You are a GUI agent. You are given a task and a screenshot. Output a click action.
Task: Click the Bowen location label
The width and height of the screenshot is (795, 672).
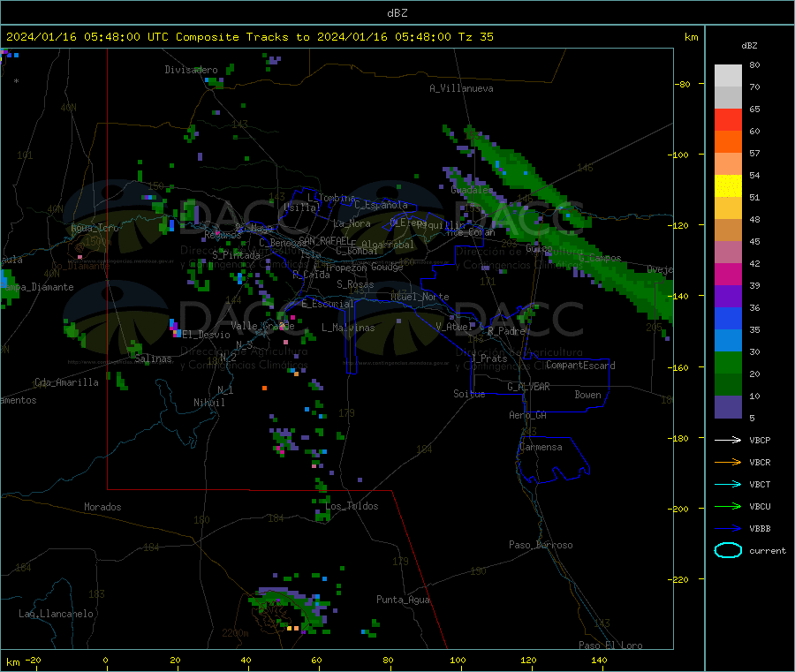click(x=587, y=395)
